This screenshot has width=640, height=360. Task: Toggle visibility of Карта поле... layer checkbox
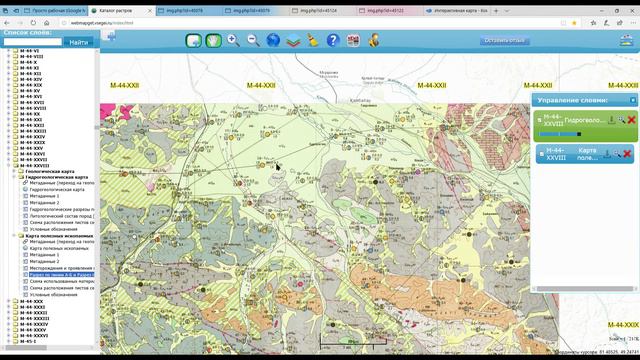[x=542, y=154]
